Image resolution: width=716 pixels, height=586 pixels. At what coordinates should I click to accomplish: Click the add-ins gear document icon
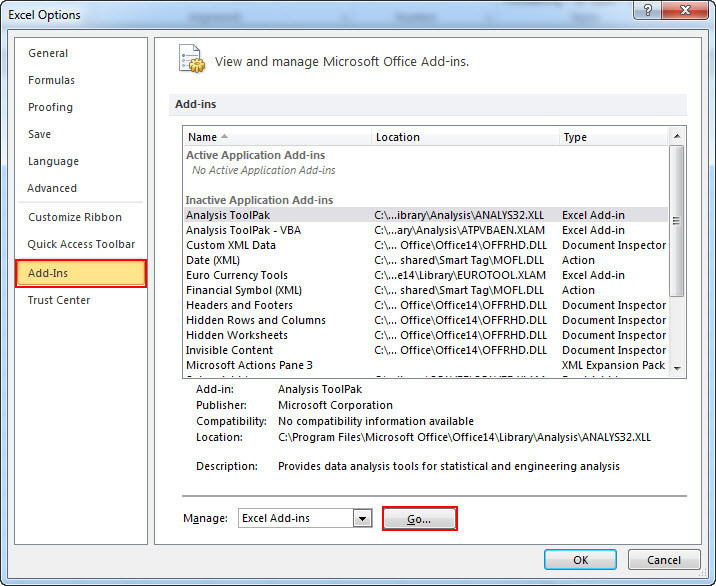tap(192, 58)
